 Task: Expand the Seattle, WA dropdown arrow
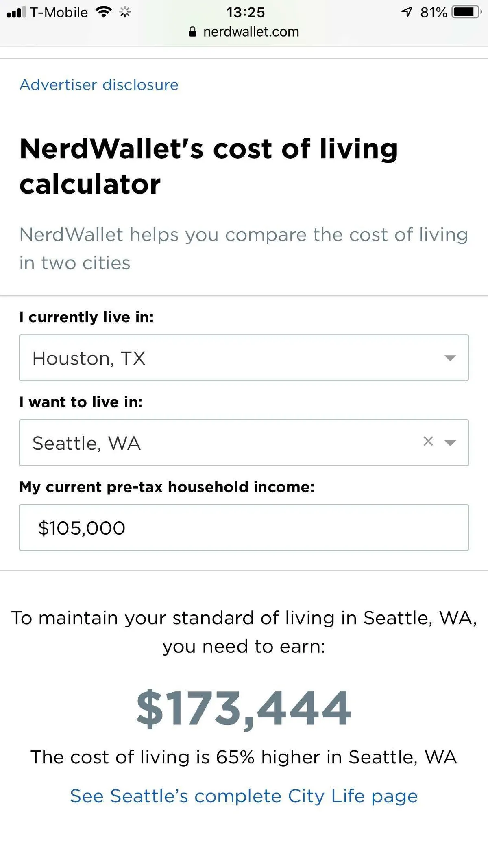(450, 443)
